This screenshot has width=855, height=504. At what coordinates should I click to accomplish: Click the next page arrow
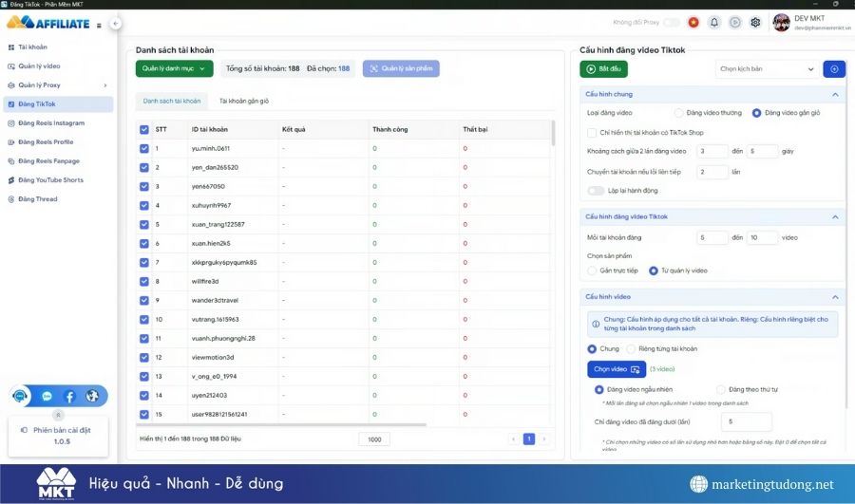click(x=544, y=439)
